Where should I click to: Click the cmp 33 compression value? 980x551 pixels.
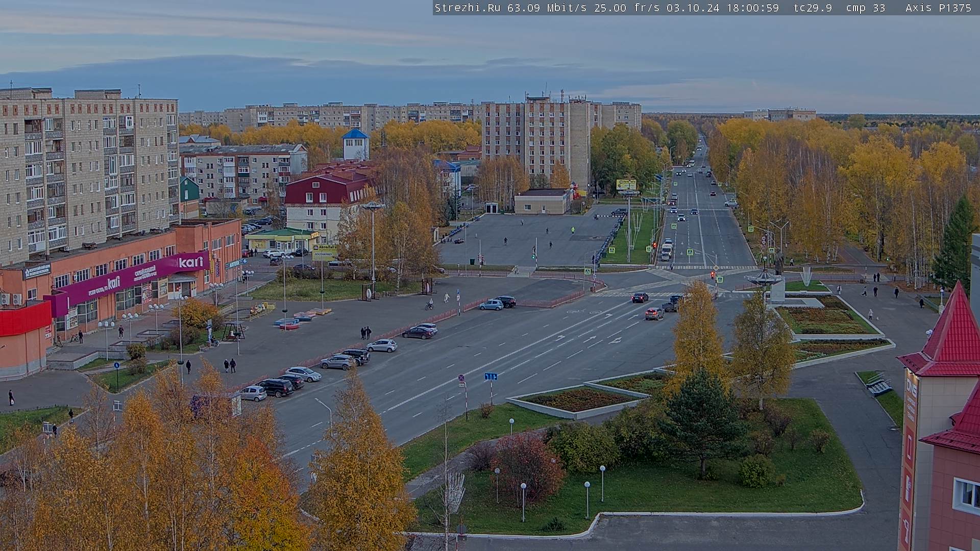click(x=866, y=8)
